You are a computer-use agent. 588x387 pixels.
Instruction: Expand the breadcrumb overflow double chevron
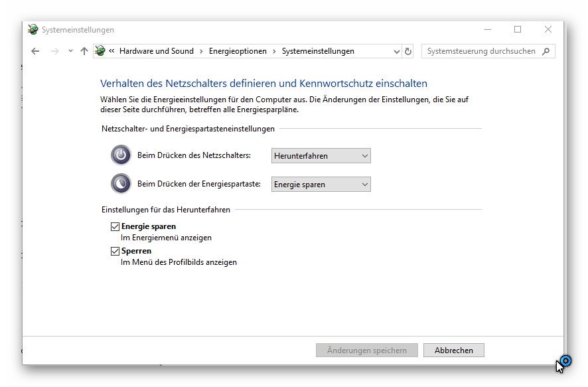click(111, 51)
